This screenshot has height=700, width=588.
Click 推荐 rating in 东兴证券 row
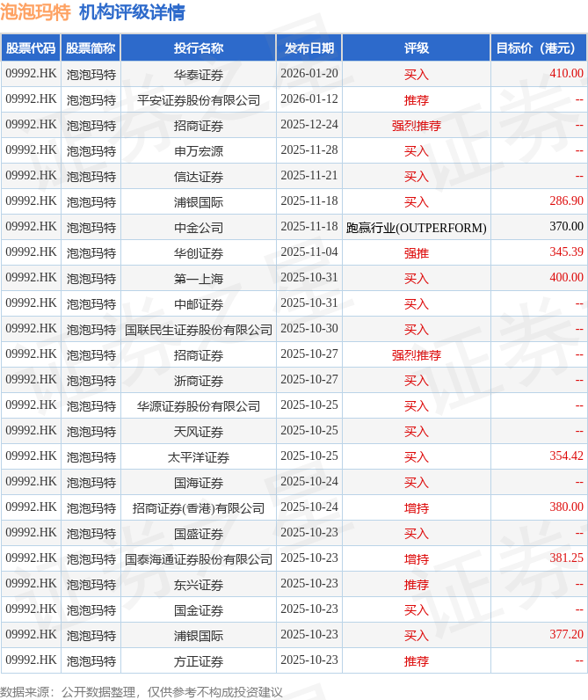pyautogui.click(x=417, y=584)
